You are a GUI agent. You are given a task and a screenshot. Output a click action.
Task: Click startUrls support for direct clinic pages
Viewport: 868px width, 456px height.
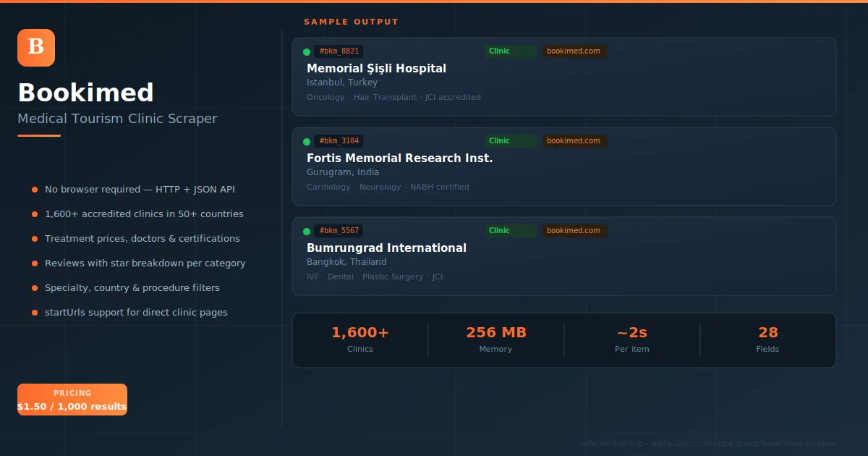click(136, 313)
